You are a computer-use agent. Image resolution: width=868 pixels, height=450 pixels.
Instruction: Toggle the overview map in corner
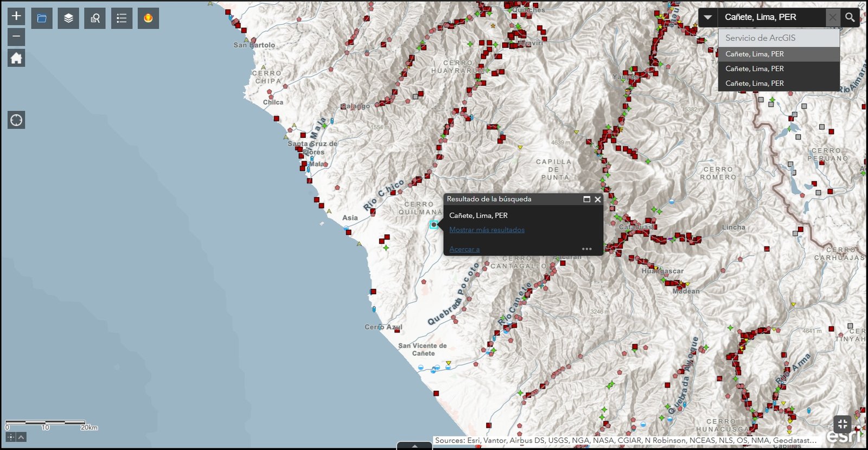pos(843,423)
